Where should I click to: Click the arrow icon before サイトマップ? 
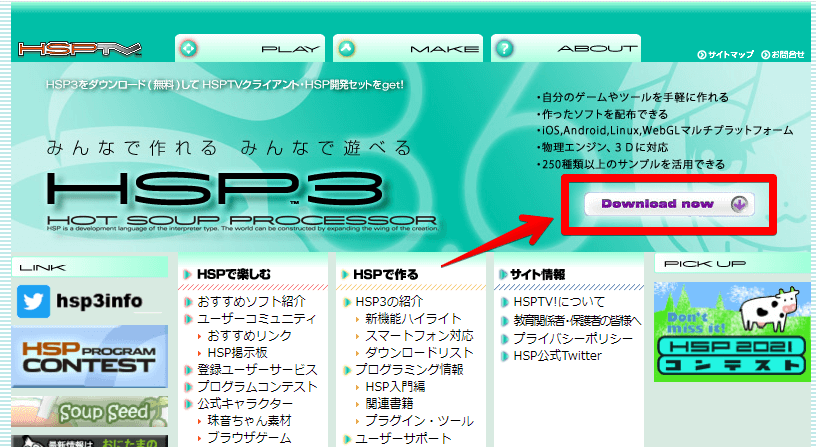click(702, 54)
